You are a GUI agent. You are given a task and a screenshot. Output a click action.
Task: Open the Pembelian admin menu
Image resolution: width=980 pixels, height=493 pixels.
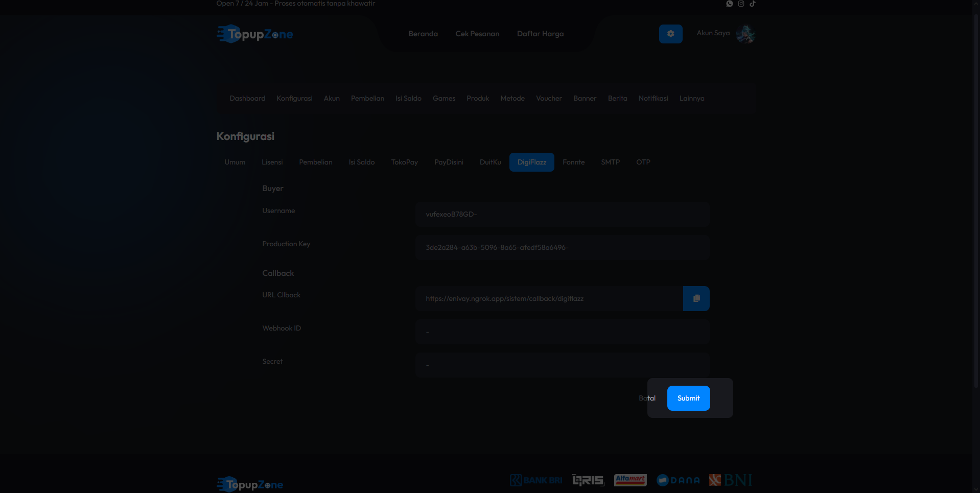click(367, 98)
